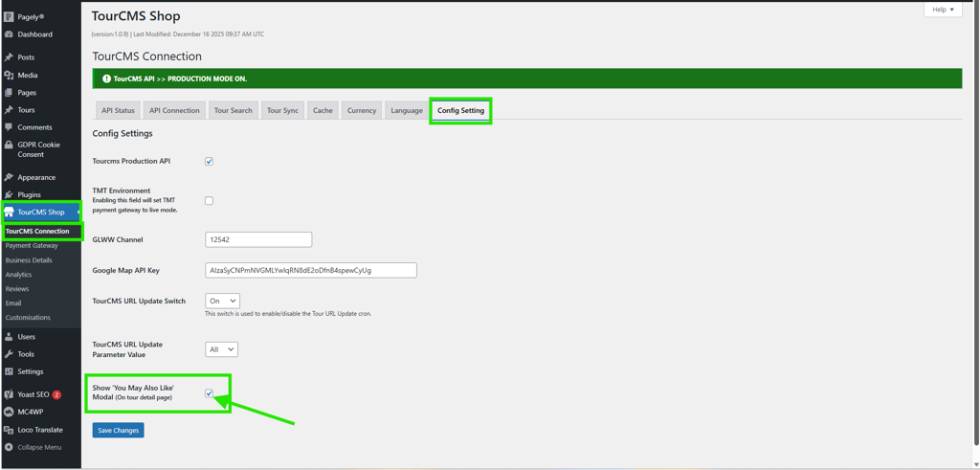Image resolution: width=980 pixels, height=470 pixels.
Task: Uncheck Show 'You May Also Like' Modal
Action: tap(210, 393)
